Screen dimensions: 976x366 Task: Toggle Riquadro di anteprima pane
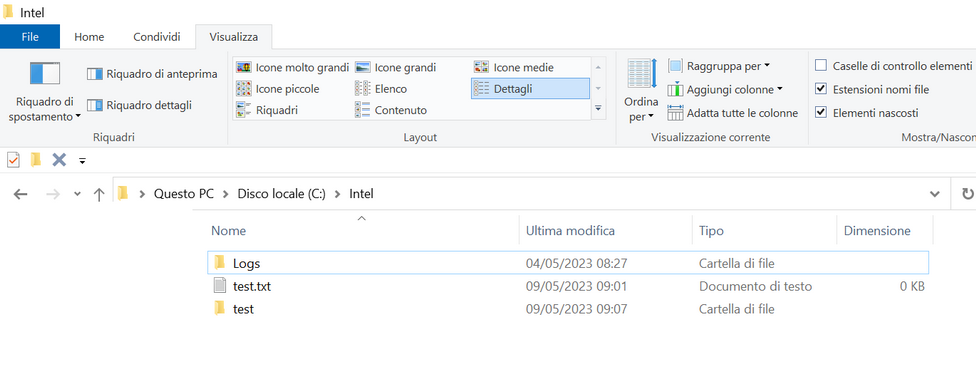pos(152,74)
